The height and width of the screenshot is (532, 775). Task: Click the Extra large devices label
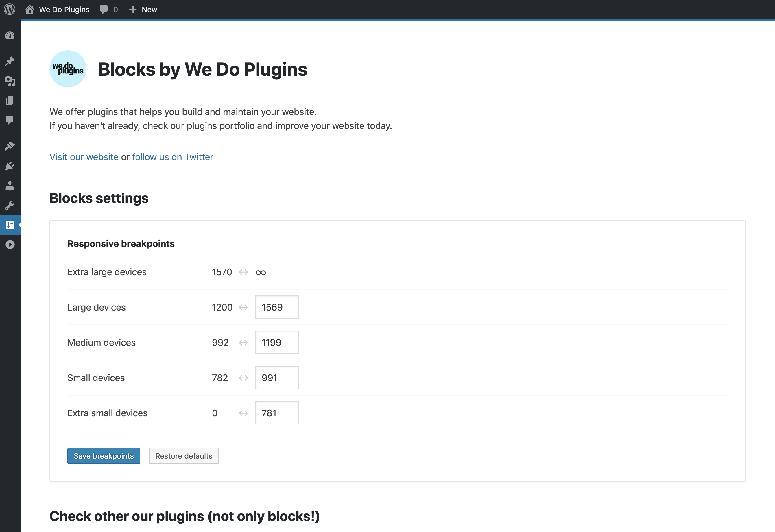[x=107, y=272]
